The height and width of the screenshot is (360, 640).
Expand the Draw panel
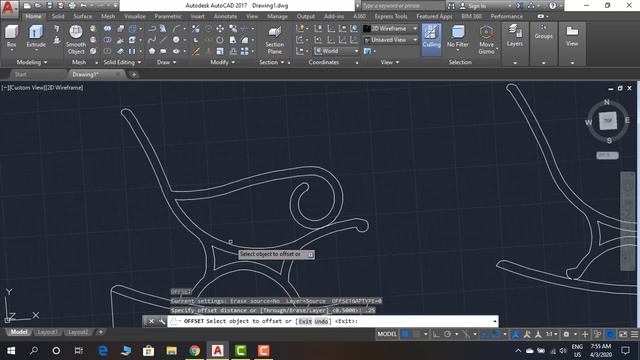pos(167,62)
